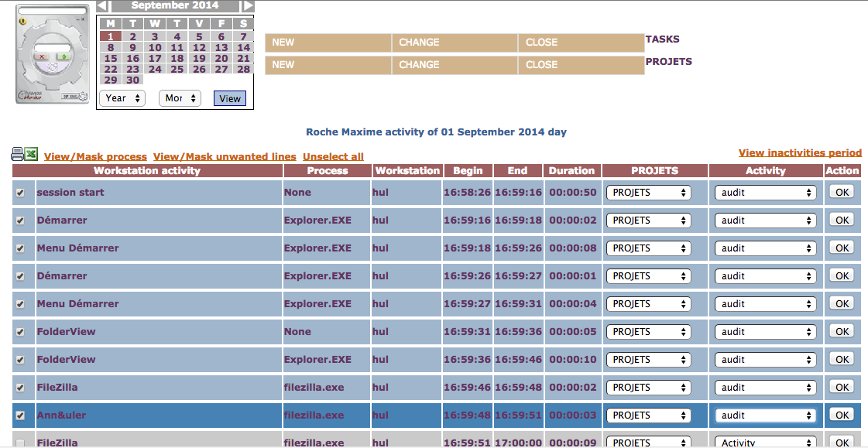
Task: Uncheck the Menu Démarrer row starting at 16:59:27
Action: pyautogui.click(x=20, y=304)
